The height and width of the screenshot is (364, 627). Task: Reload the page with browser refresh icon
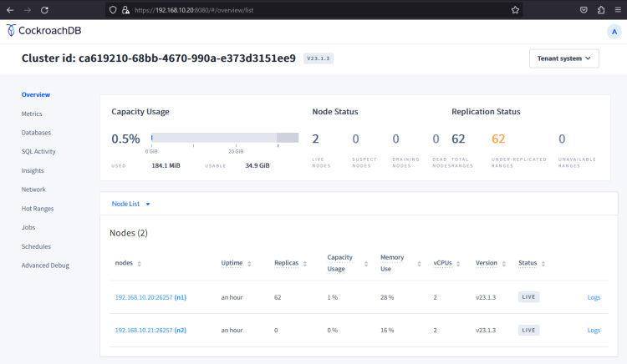(x=43, y=10)
